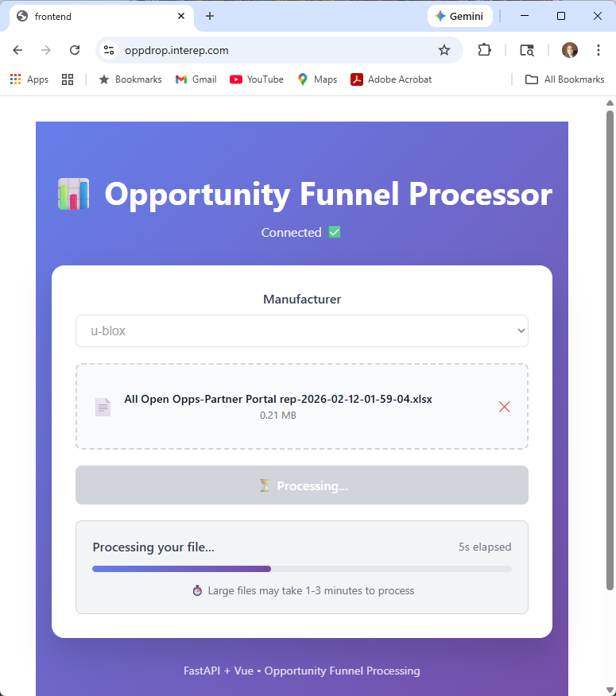Open the Extensions puzzle icon
The height and width of the screenshot is (696, 616).
pyautogui.click(x=484, y=50)
